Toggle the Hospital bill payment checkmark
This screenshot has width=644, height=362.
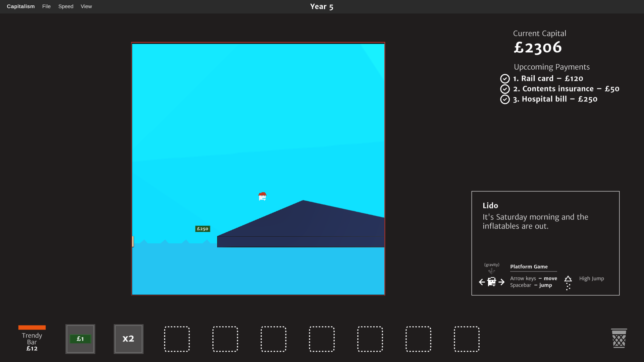(505, 100)
